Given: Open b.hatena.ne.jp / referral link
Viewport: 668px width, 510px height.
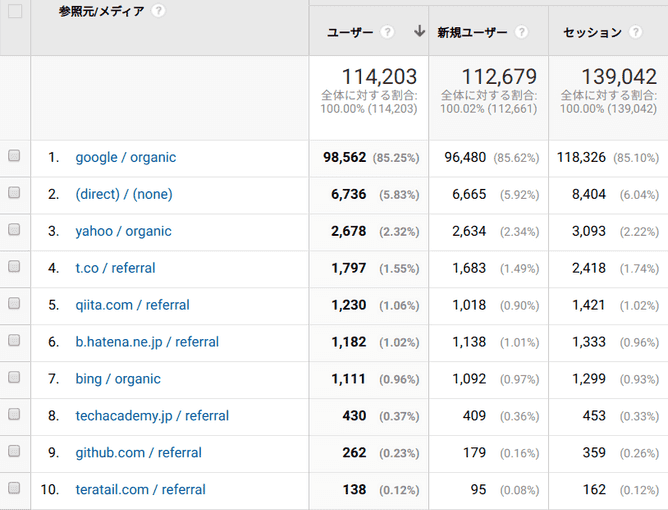Looking at the screenshot, I should pos(147,342).
